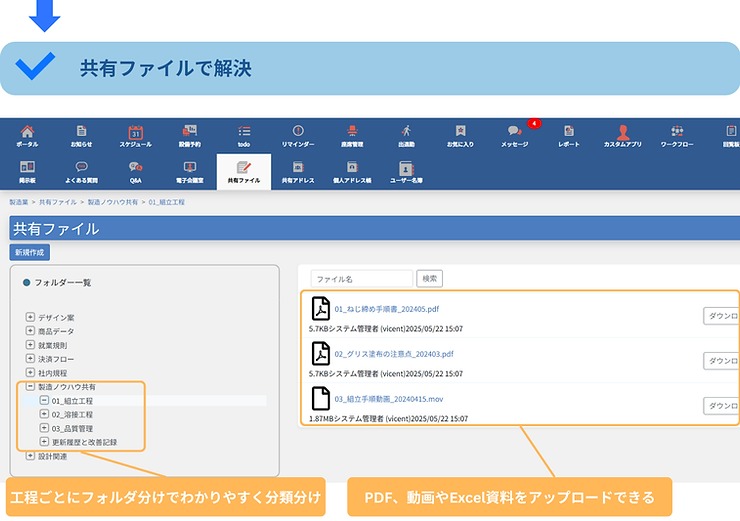Click the 新規作成 button
The width and height of the screenshot is (740, 521).
pyautogui.click(x=28, y=253)
